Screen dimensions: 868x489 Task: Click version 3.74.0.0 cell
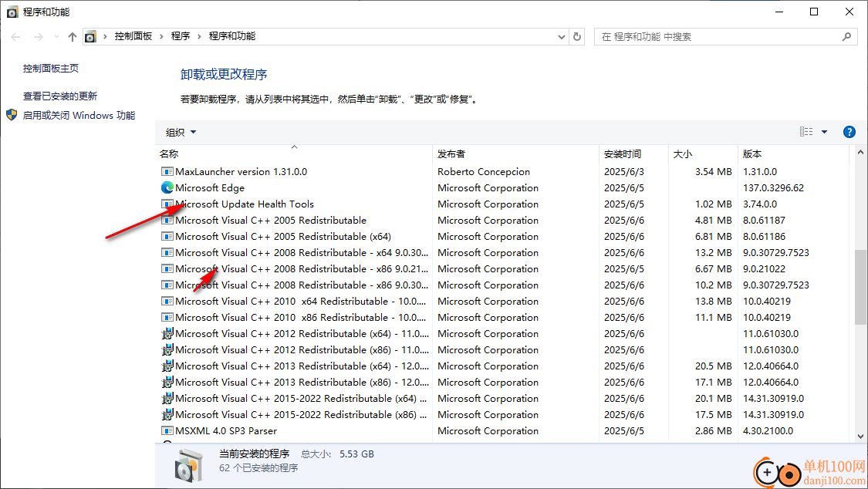pos(760,204)
